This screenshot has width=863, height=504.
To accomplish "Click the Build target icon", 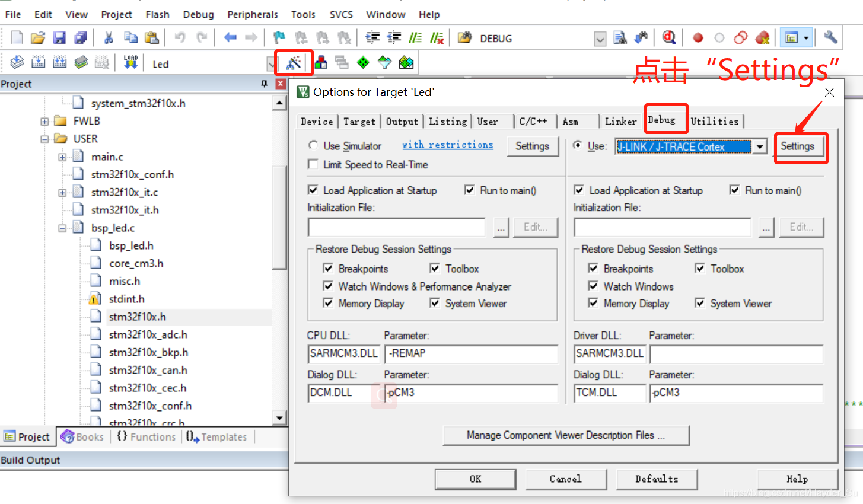I will pyautogui.click(x=39, y=63).
